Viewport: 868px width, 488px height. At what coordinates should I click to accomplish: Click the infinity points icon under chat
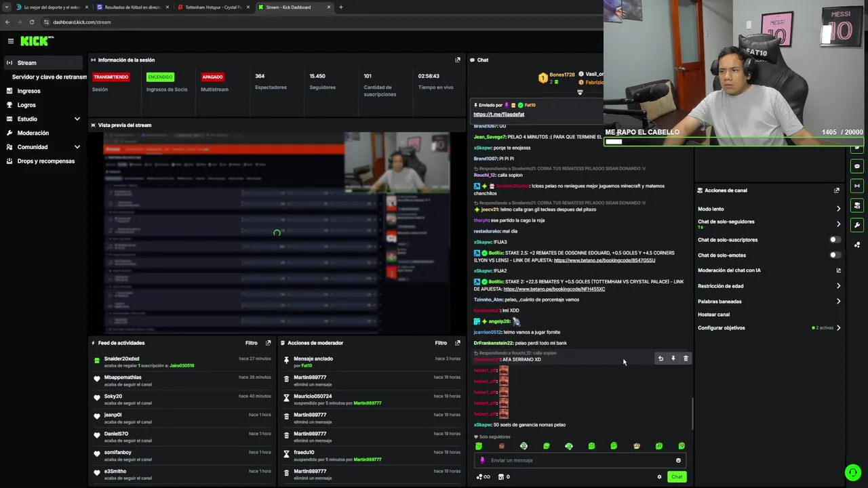coord(483,477)
